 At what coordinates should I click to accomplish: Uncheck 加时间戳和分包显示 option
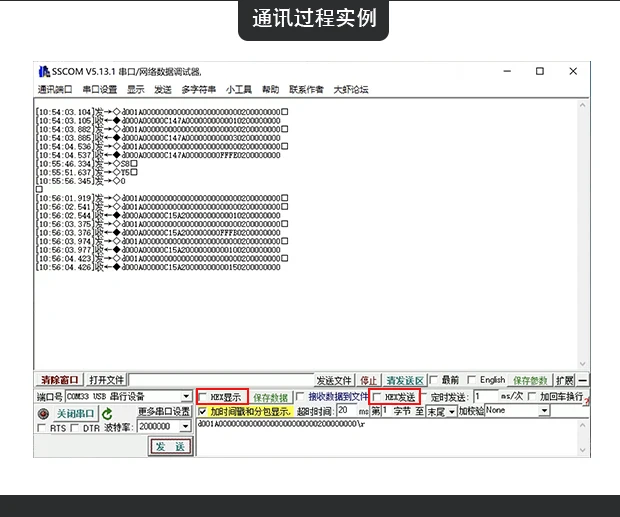[x=202, y=411]
